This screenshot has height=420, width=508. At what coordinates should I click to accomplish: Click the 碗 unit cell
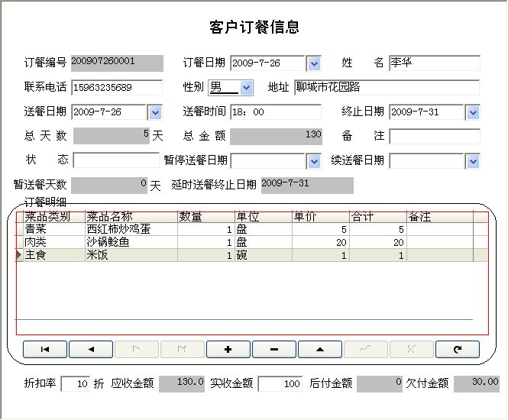(x=264, y=255)
